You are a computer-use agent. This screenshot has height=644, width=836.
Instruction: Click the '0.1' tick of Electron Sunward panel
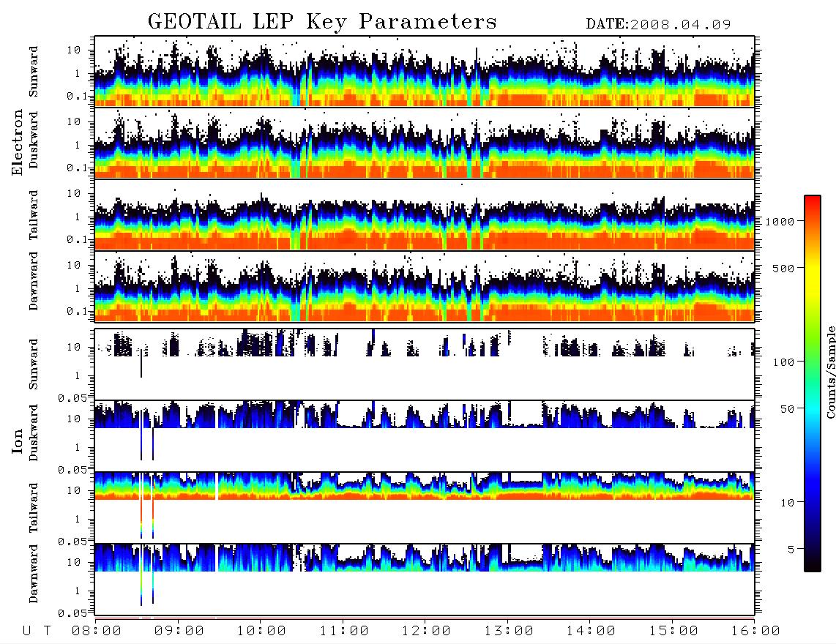78,96
